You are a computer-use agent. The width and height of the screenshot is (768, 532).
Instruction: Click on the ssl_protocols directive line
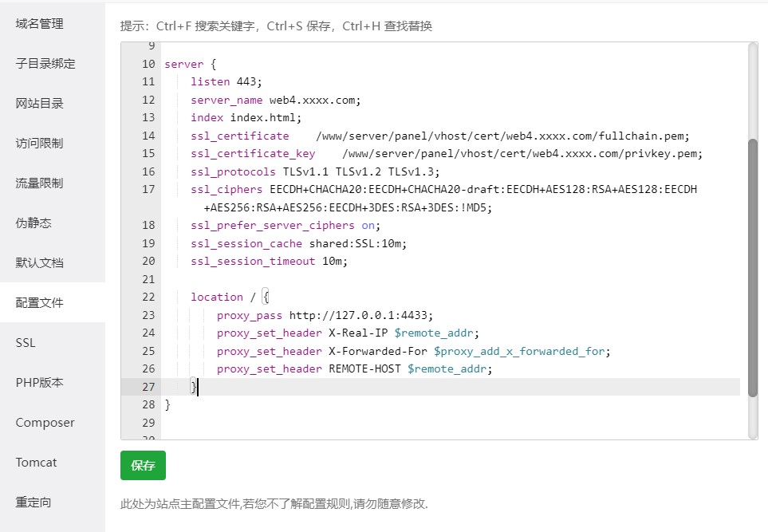tap(315, 171)
